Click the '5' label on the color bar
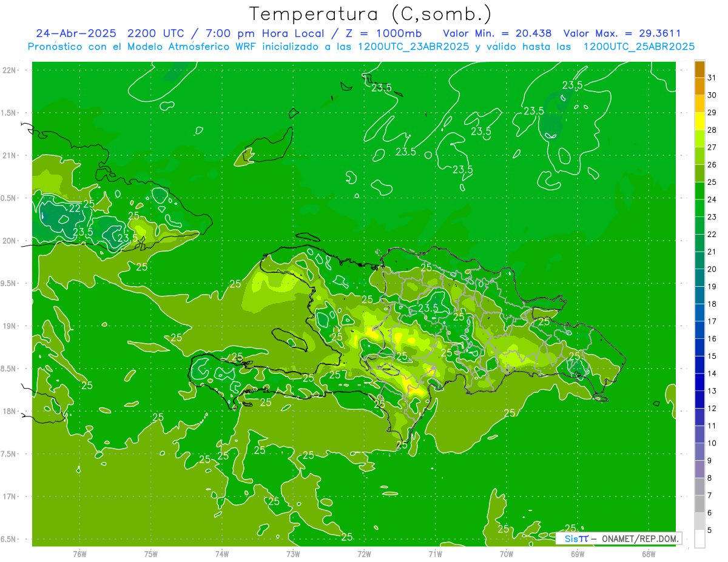The width and height of the screenshot is (728, 562). [710, 530]
